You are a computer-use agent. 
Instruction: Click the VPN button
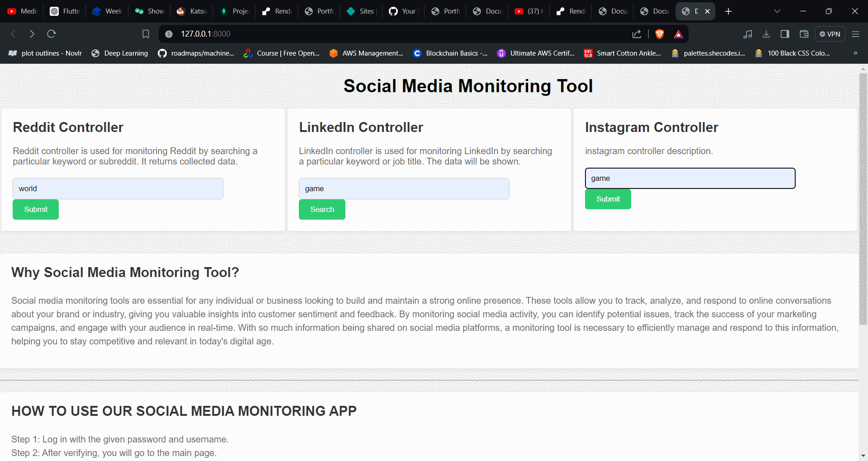click(830, 34)
